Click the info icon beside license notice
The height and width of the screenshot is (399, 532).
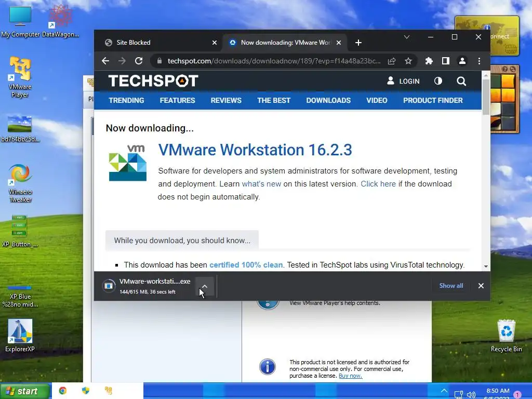click(268, 367)
